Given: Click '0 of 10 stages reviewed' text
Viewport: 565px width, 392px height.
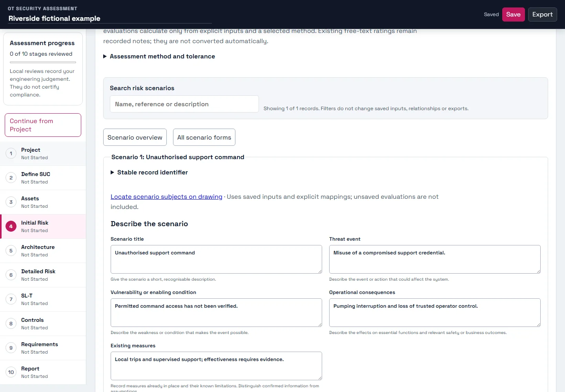Looking at the screenshot, I should 41,54.
